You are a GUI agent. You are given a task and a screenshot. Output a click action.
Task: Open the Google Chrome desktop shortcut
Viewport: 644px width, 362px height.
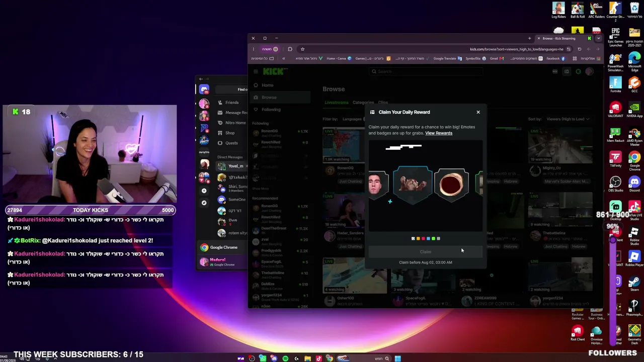(x=634, y=160)
